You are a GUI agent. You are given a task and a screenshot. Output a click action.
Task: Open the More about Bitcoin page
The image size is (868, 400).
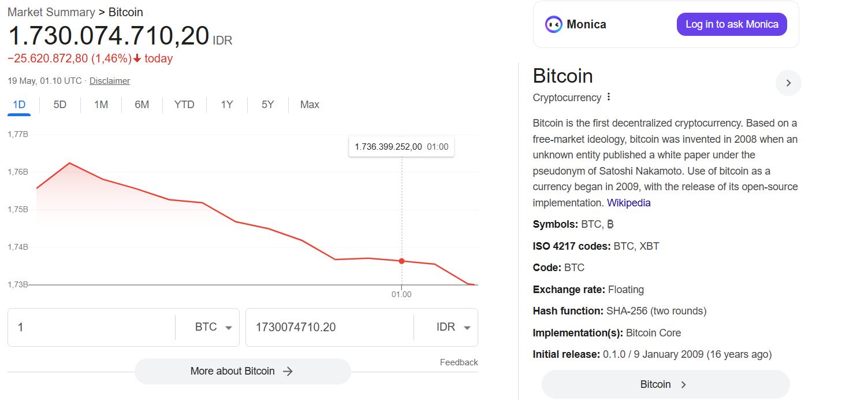pos(243,371)
